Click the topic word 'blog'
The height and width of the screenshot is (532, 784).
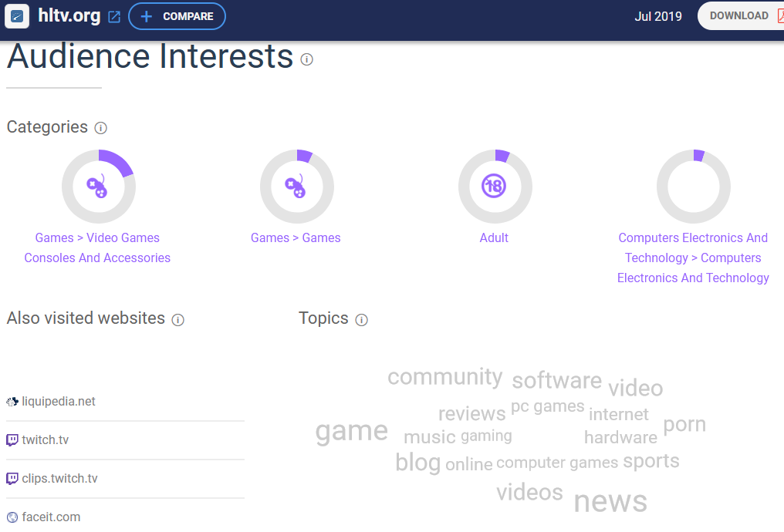(x=418, y=462)
